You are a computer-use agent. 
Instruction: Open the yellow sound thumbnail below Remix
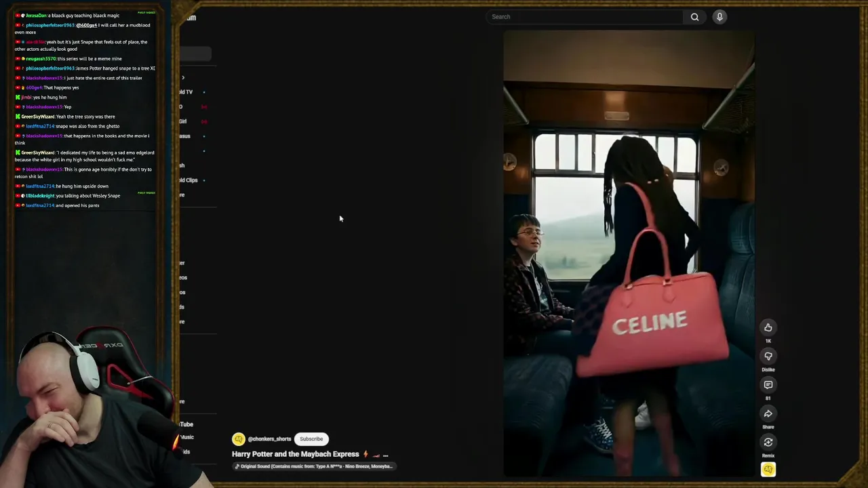point(768,469)
